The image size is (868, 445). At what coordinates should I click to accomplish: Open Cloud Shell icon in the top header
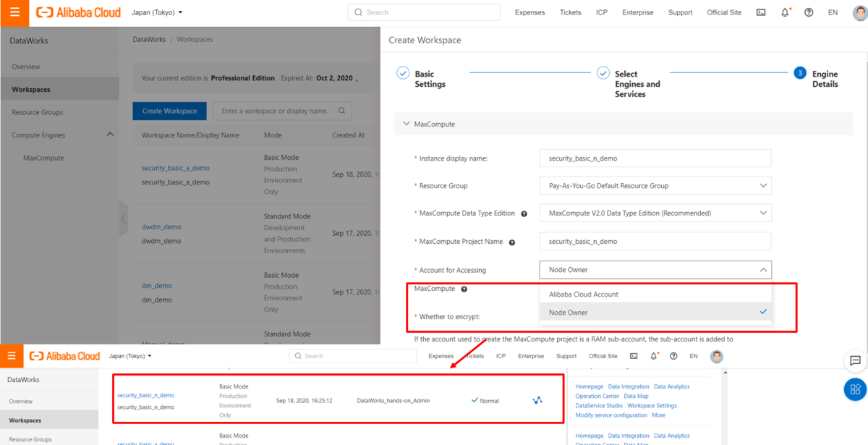(x=761, y=12)
